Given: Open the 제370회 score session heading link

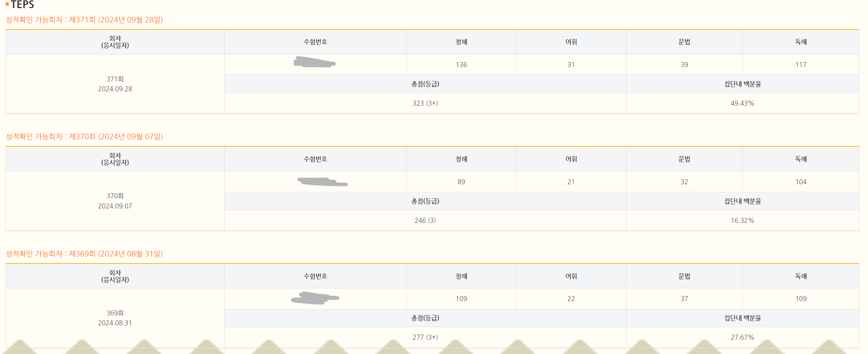Looking at the screenshot, I should [84, 136].
